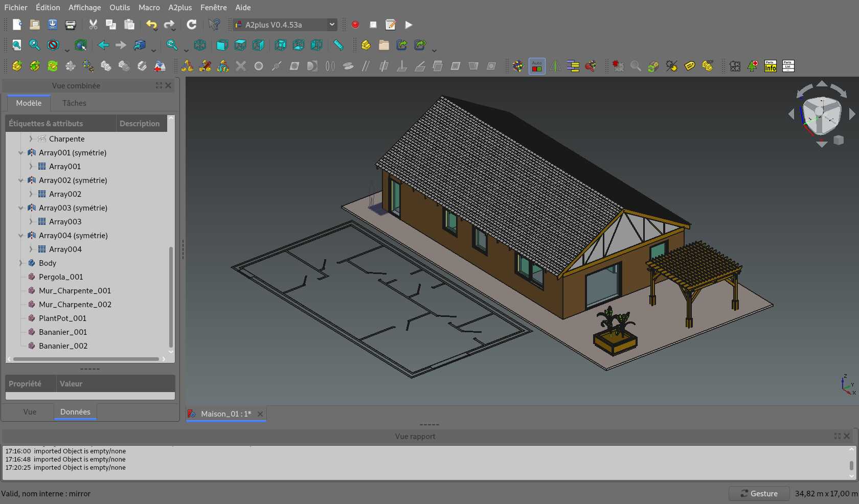Click the Measure distance ruler icon

[338, 45]
